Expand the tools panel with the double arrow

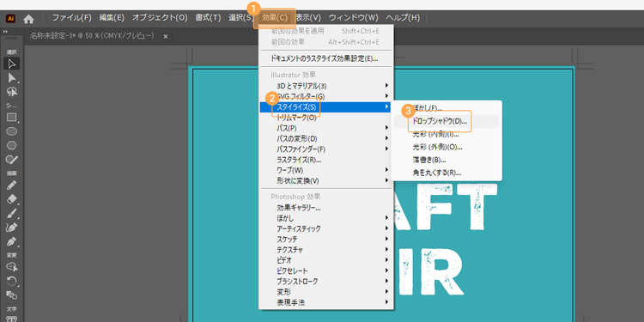[5, 31]
